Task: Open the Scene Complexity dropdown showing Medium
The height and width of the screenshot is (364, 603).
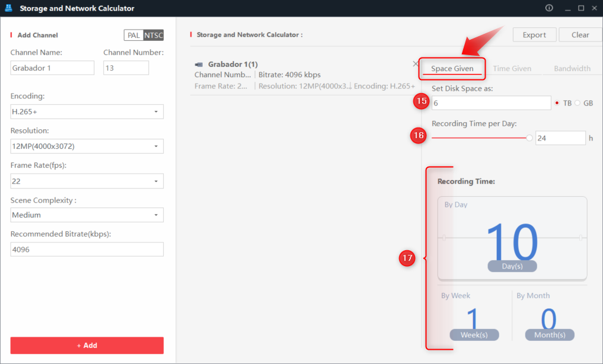Action: (87, 215)
